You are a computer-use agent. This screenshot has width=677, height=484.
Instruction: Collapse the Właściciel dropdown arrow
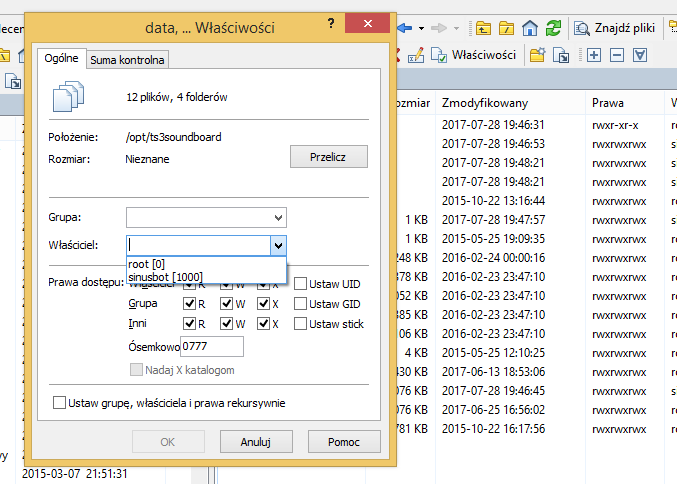coord(277,244)
